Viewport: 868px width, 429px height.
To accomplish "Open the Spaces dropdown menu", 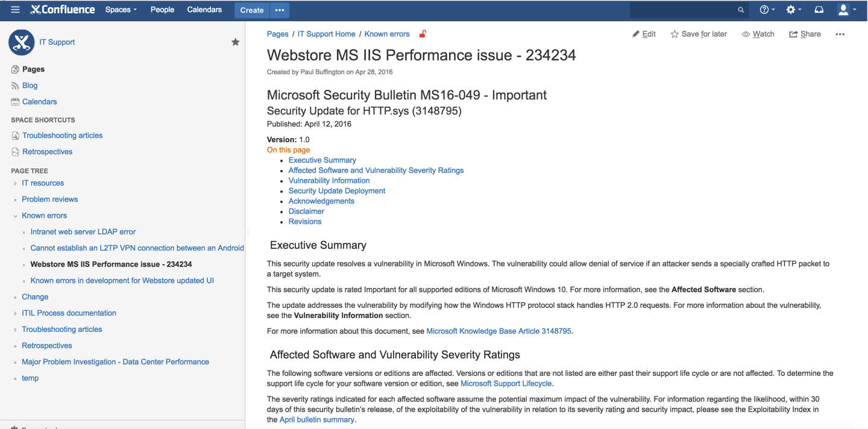I will [121, 10].
